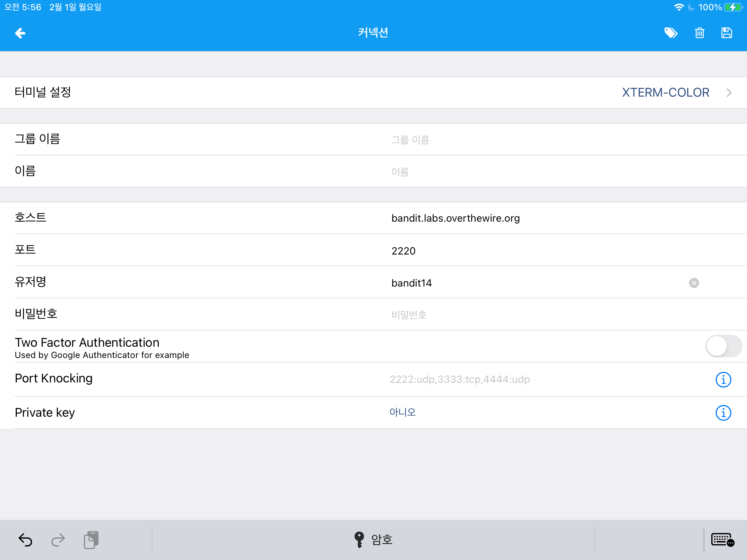
Task: Clear the bandit14 username field
Action: [x=694, y=283]
